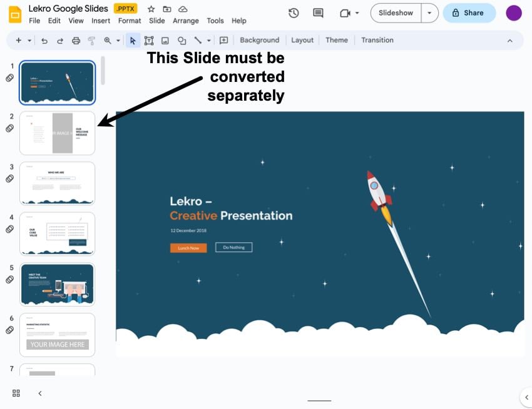Collapse the toolbar with the chevron

(509, 41)
